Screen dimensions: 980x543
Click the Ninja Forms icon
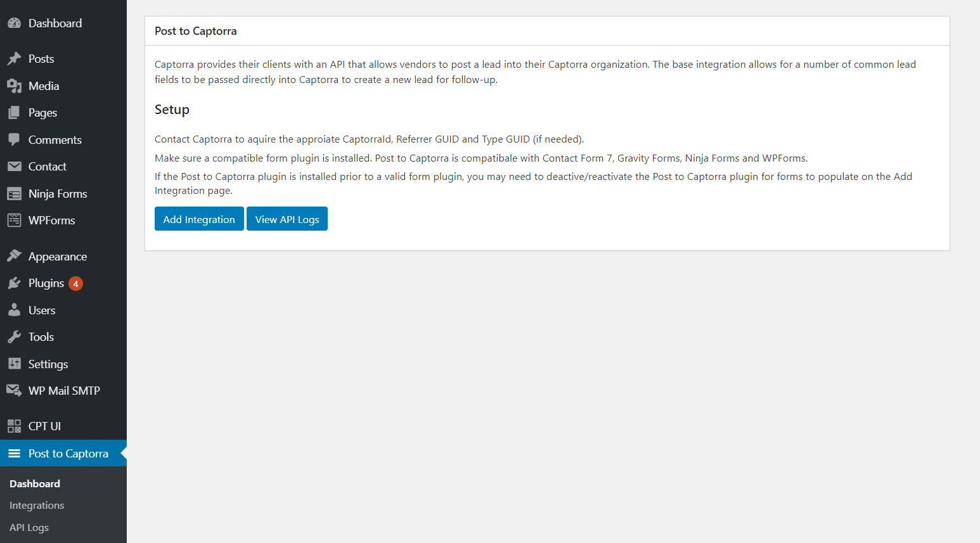point(14,194)
